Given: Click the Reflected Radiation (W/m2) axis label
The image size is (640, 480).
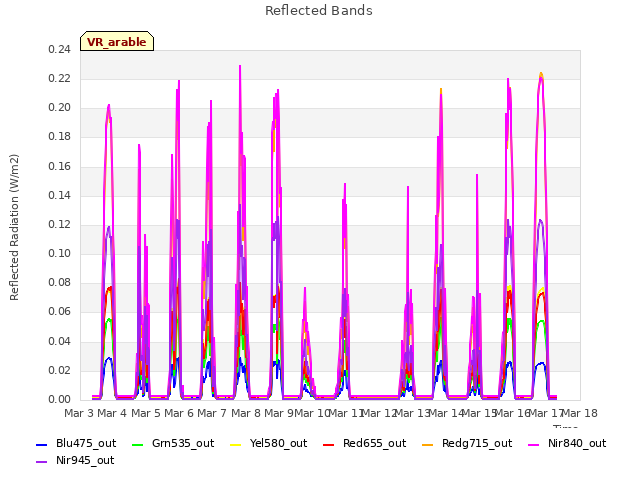Looking at the screenshot, I should (14, 227).
